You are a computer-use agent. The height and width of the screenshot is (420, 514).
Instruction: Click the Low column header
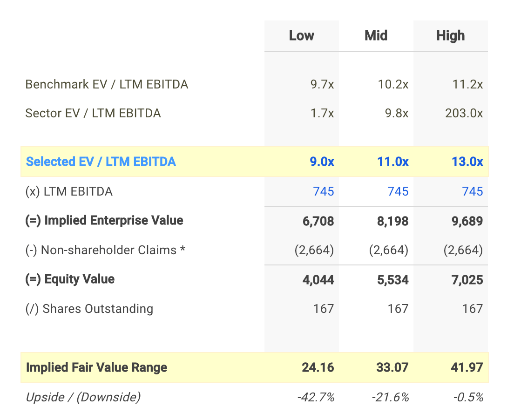(x=301, y=36)
